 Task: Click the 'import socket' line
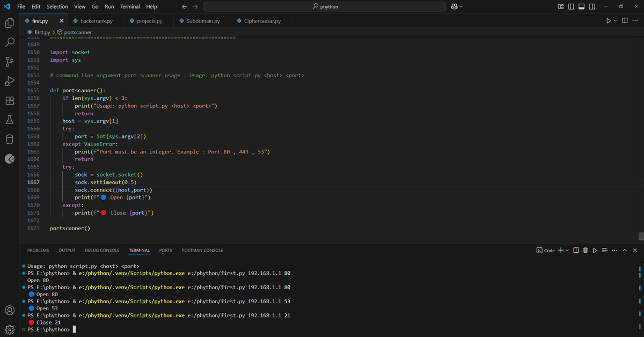(70, 52)
